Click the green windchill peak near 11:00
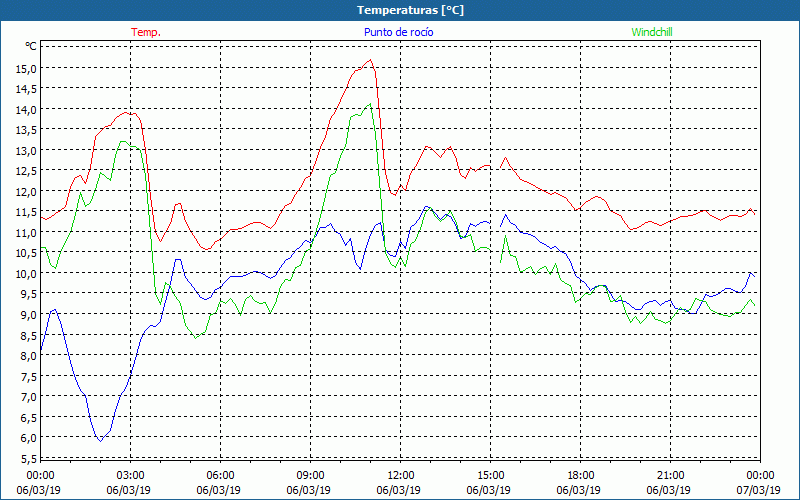 click(369, 104)
